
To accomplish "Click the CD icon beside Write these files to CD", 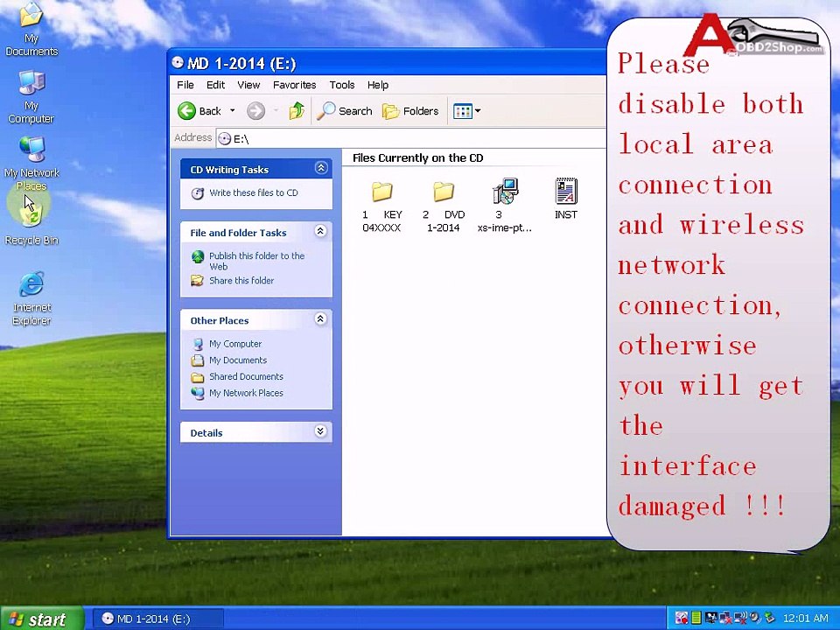I will [198, 193].
